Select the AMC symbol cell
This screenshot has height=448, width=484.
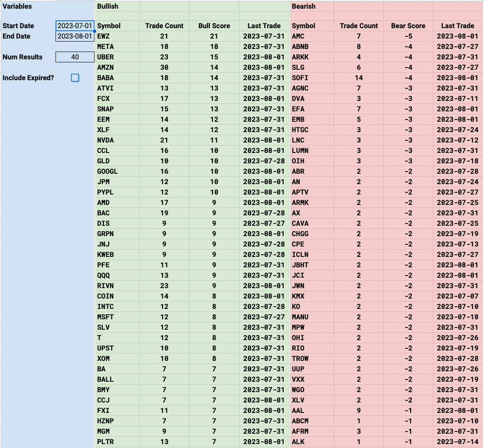point(312,36)
